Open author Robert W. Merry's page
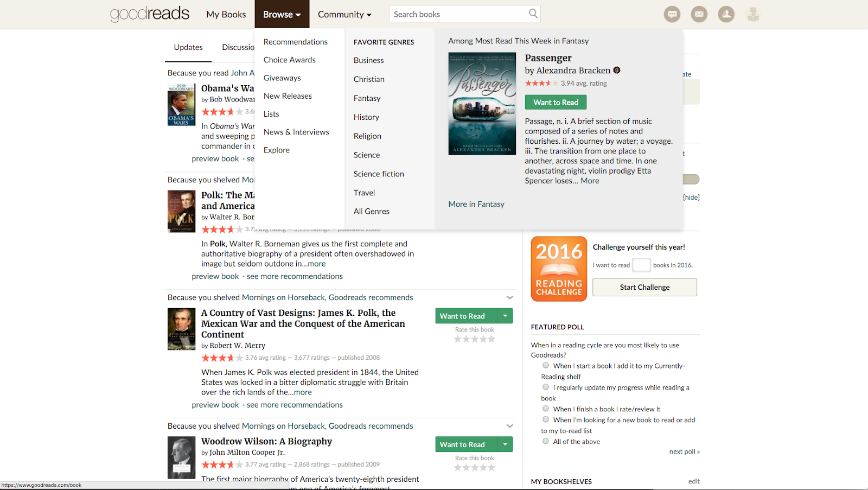This screenshot has height=490, width=868. coord(238,346)
